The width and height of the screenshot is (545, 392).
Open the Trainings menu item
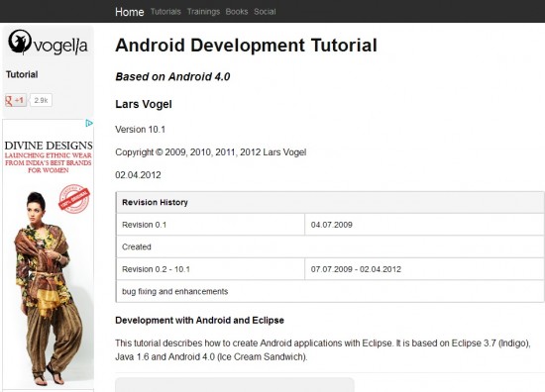203,12
